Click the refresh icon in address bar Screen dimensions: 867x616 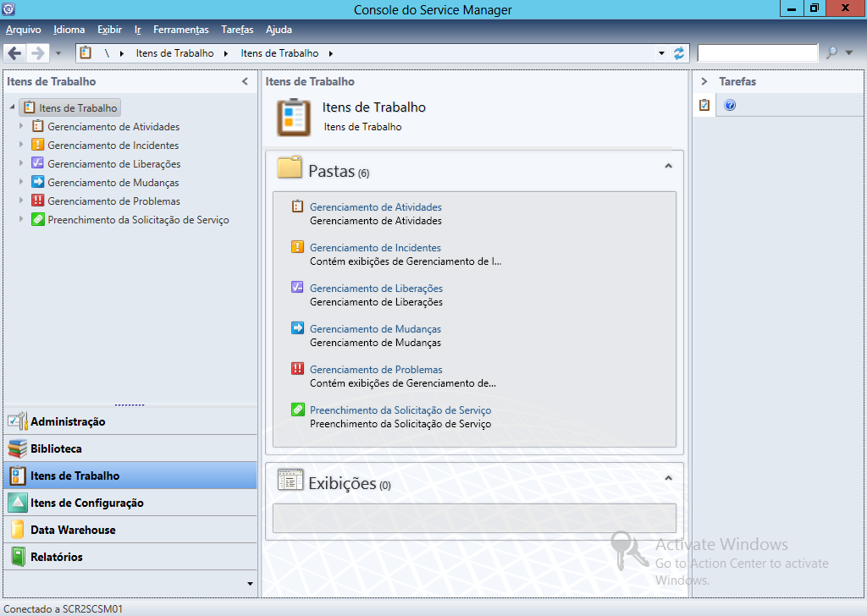(679, 53)
